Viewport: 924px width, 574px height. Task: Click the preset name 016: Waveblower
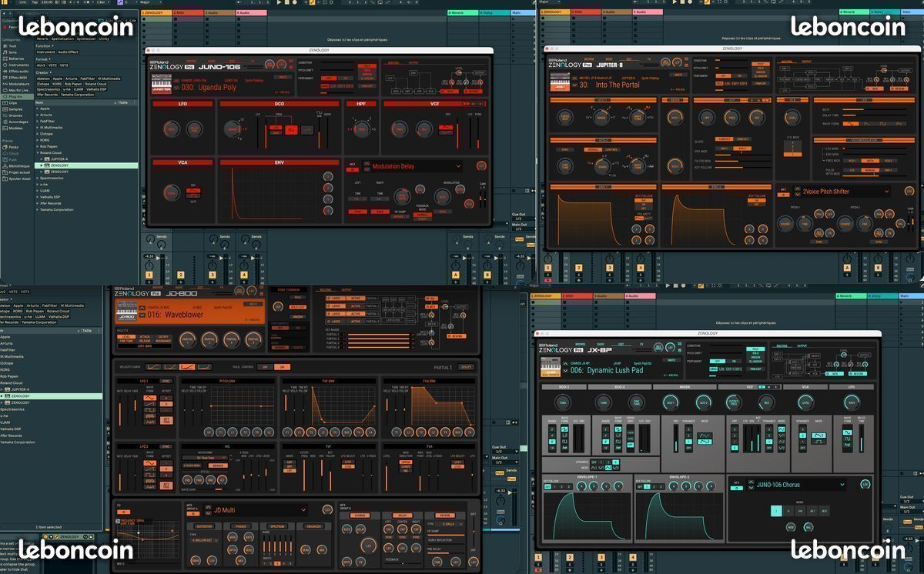pos(176,315)
